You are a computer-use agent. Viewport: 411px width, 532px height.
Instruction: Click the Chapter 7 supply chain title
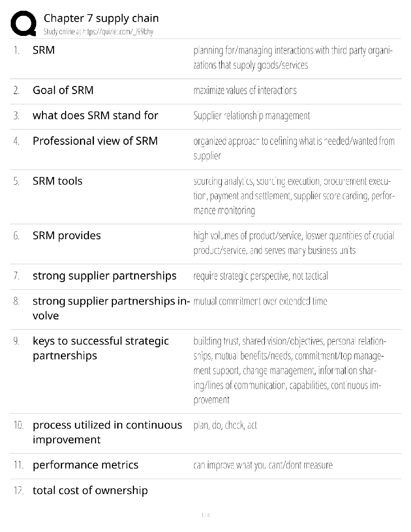click(x=101, y=18)
